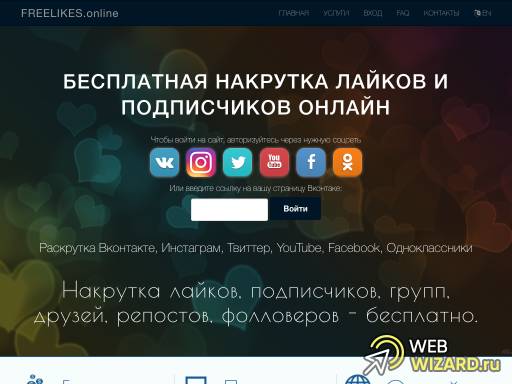Click the 'Или введите ссылку' label
This screenshot has width=512, height=384.
click(x=256, y=188)
